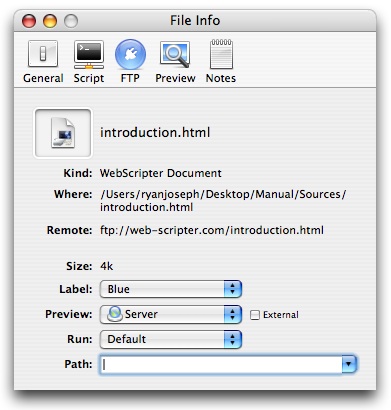Open the Notes notepad icon
This screenshot has width=391, height=410.
point(221,54)
